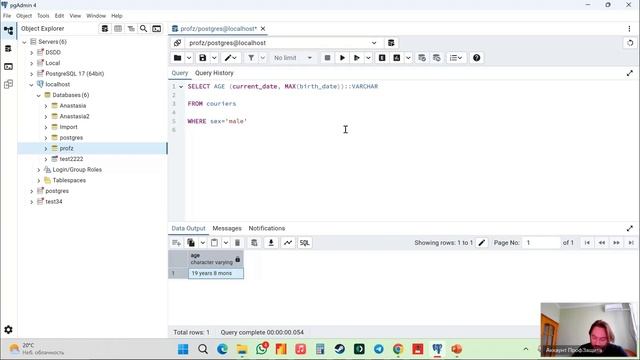The height and width of the screenshot is (360, 640).
Task: Delete selected row with trash icon
Action: [x=237, y=243]
